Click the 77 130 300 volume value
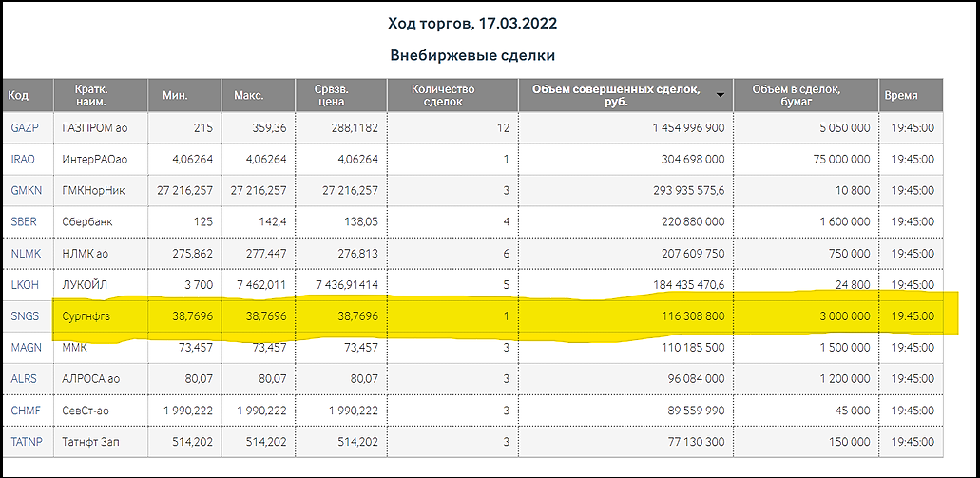 [695, 442]
